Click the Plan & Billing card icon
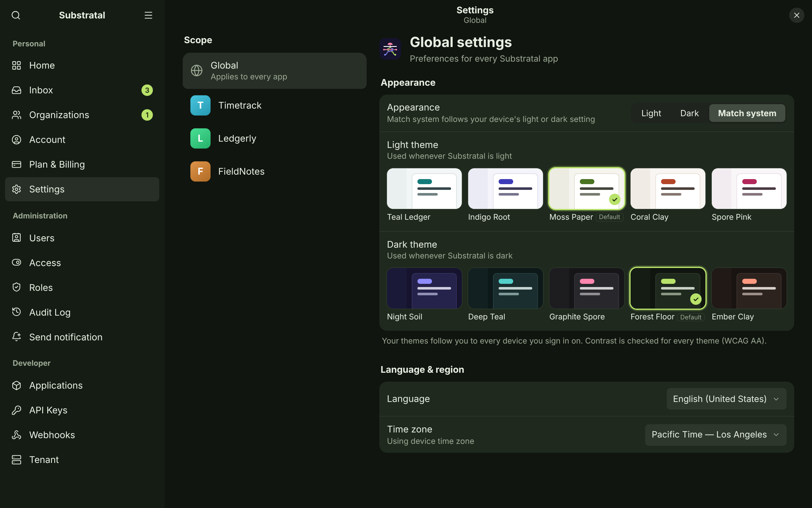Image resolution: width=812 pixels, height=508 pixels. click(16, 164)
